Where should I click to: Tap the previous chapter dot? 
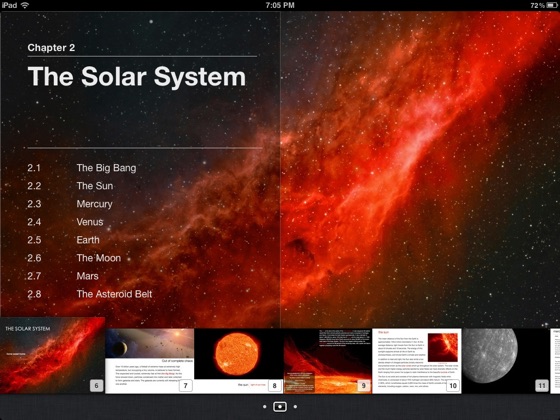[x=264, y=406]
